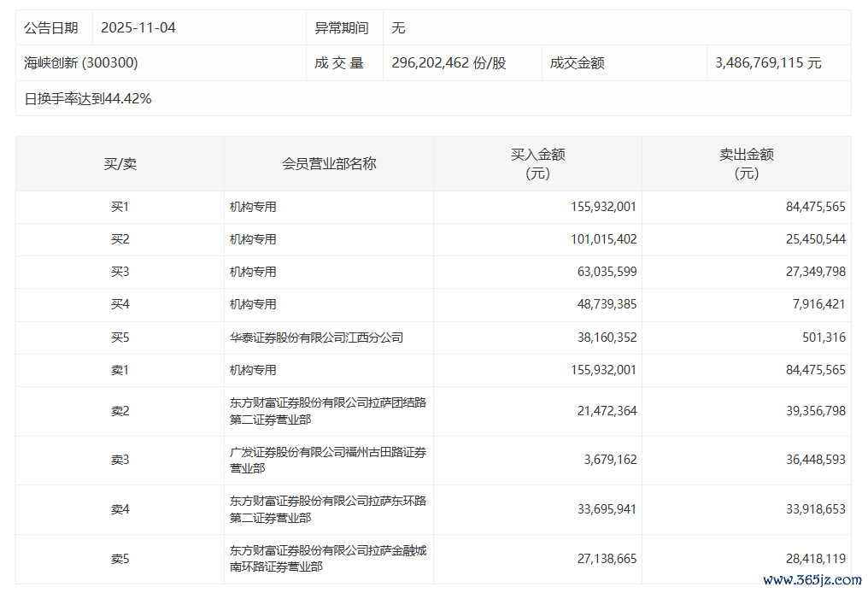Click the 卖出金额 (元) column header
The width and height of the screenshot is (868, 593).
coord(746,164)
